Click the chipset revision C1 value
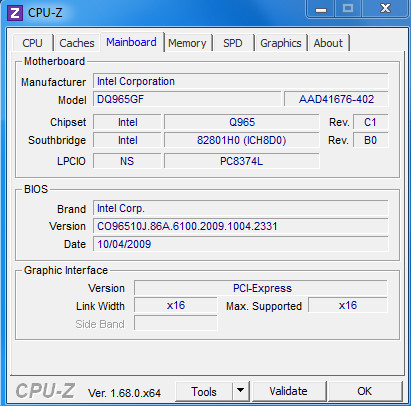 (370, 122)
